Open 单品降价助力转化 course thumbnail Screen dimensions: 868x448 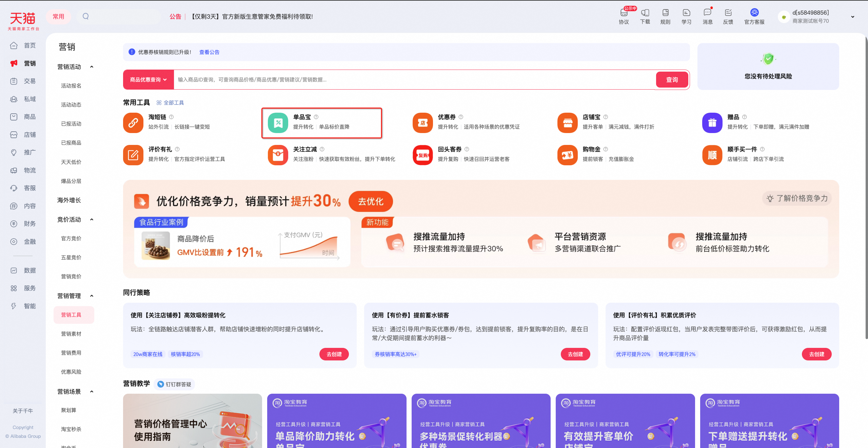(337, 421)
